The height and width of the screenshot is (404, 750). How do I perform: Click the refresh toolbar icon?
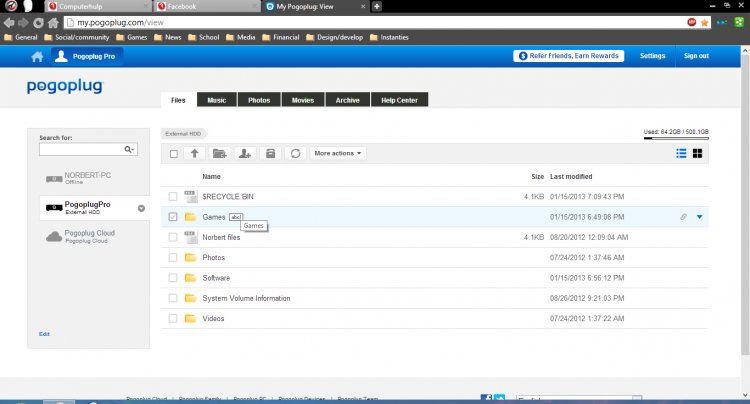(x=295, y=153)
